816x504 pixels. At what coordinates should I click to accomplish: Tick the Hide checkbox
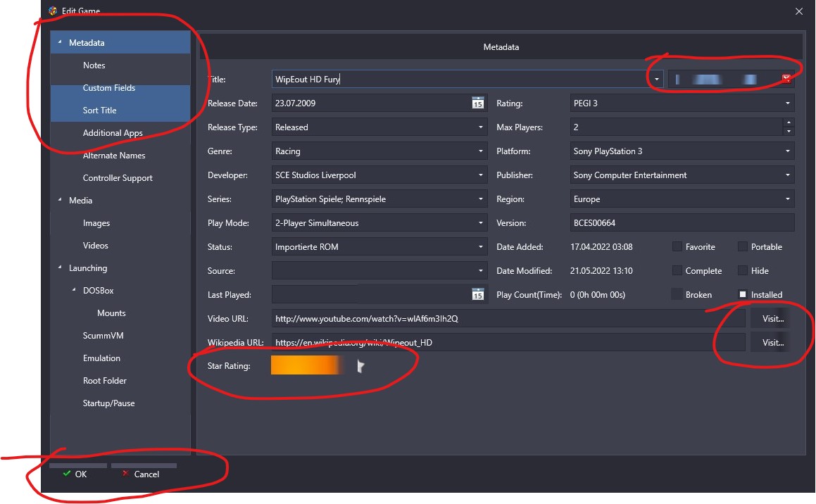(743, 270)
